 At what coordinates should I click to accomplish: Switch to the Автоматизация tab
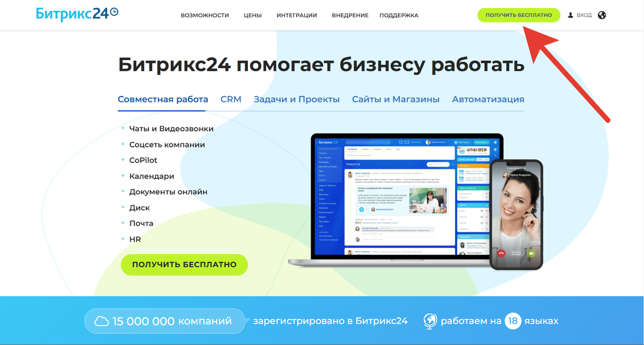488,99
